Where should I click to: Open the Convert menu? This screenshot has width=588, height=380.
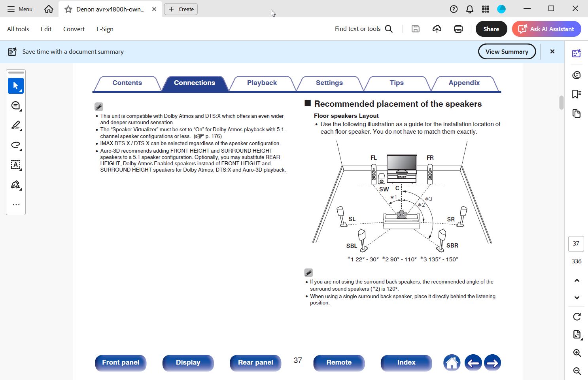click(74, 29)
